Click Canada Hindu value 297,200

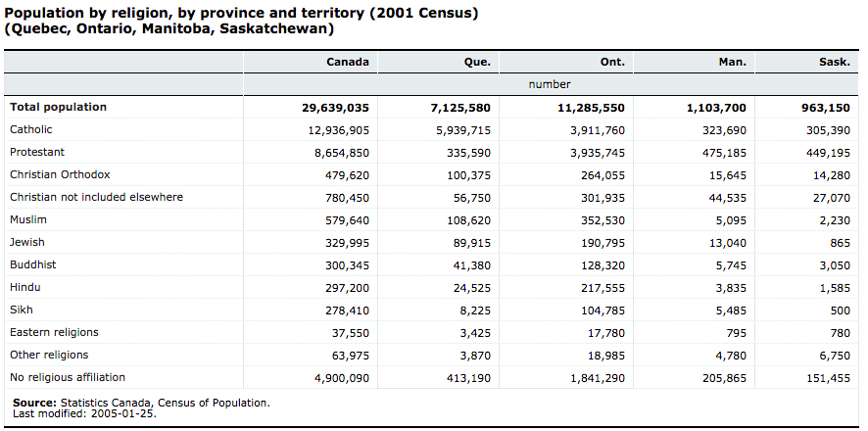click(347, 288)
